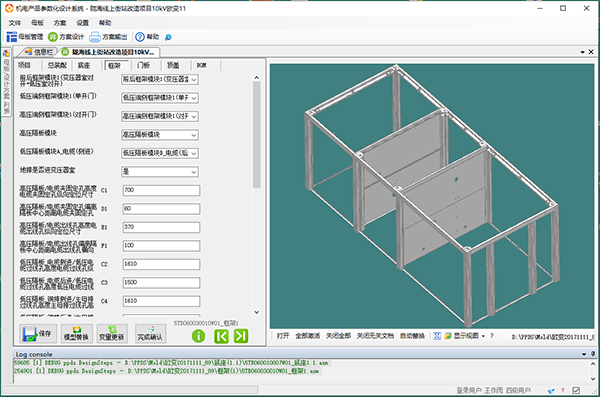
Task: Click the blue bird icon in status bar
Action: click(551, 390)
